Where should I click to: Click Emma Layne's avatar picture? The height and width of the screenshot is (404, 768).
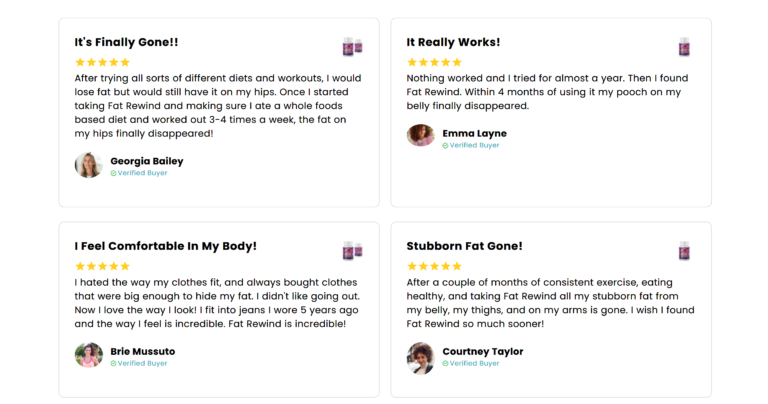[421, 136]
